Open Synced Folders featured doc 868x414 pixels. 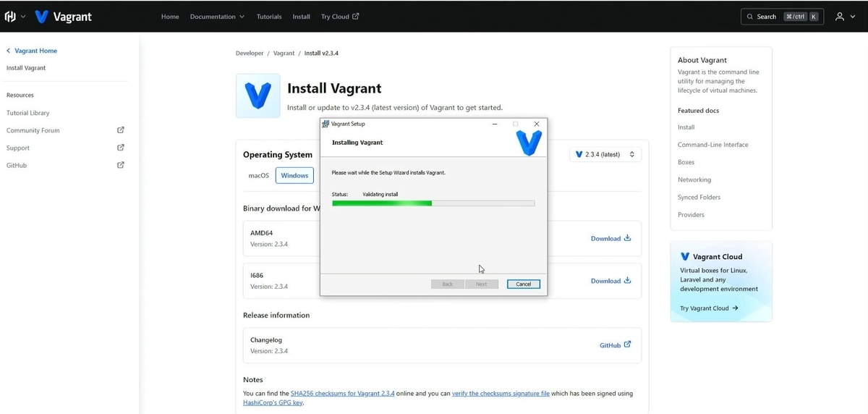tap(699, 197)
